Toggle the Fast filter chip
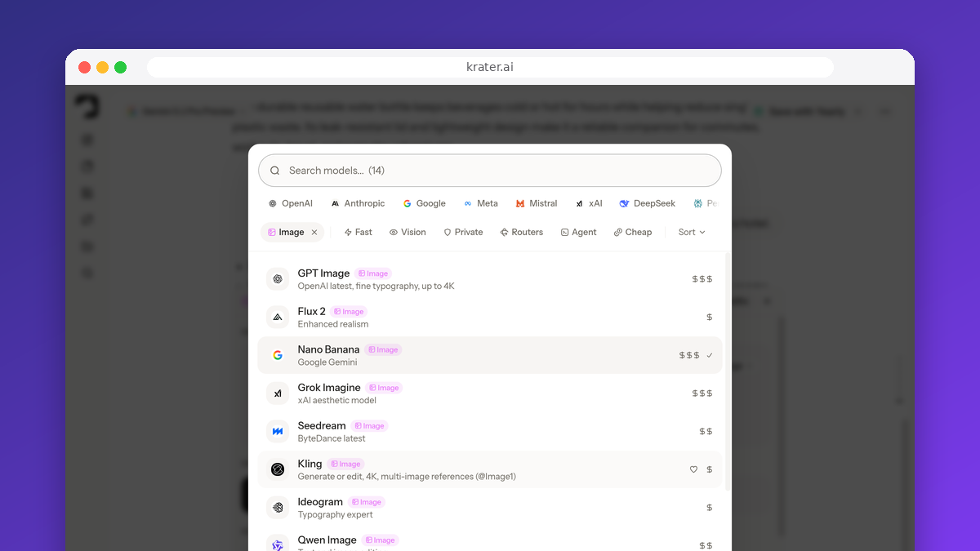980x551 pixels. point(358,233)
